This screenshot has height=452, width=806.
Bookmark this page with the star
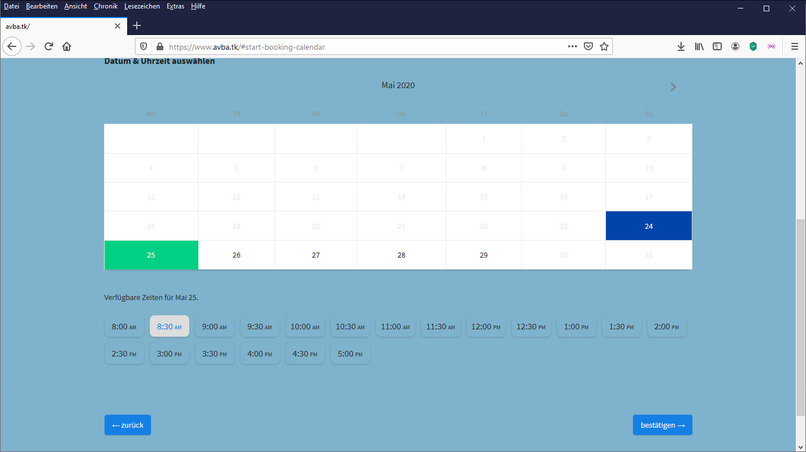pyautogui.click(x=604, y=46)
